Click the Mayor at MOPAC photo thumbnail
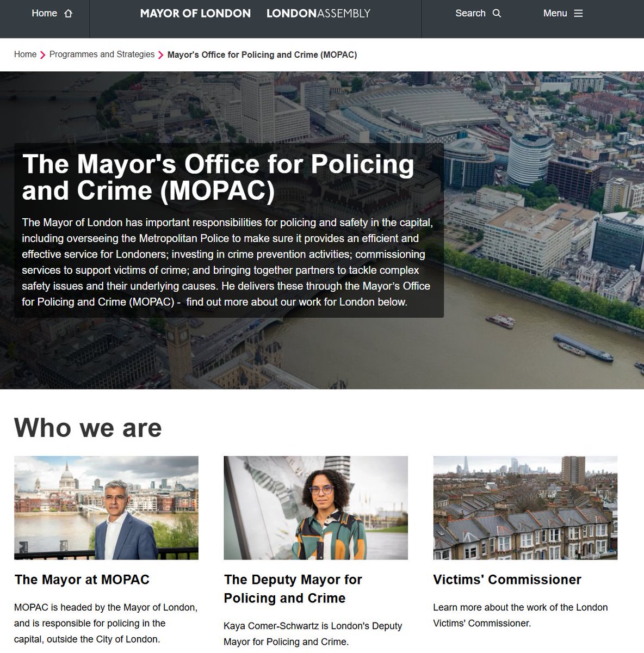The image size is (644, 653). 106,508
